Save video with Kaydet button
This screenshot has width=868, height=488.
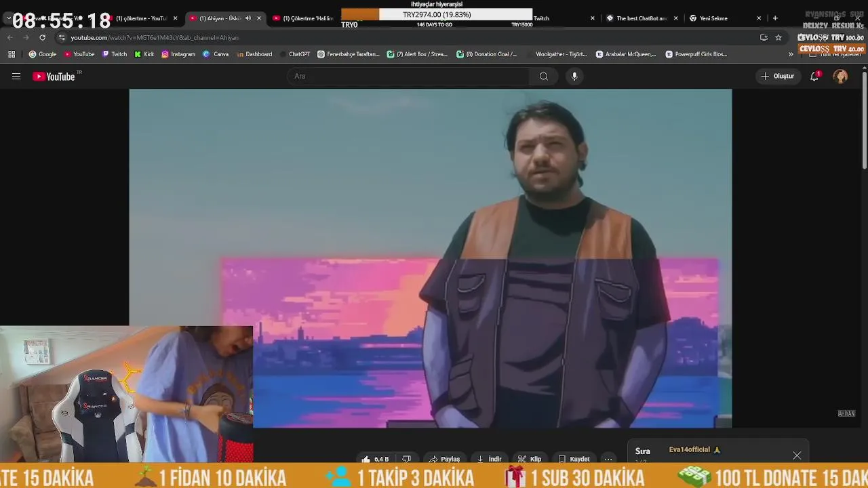pyautogui.click(x=574, y=459)
